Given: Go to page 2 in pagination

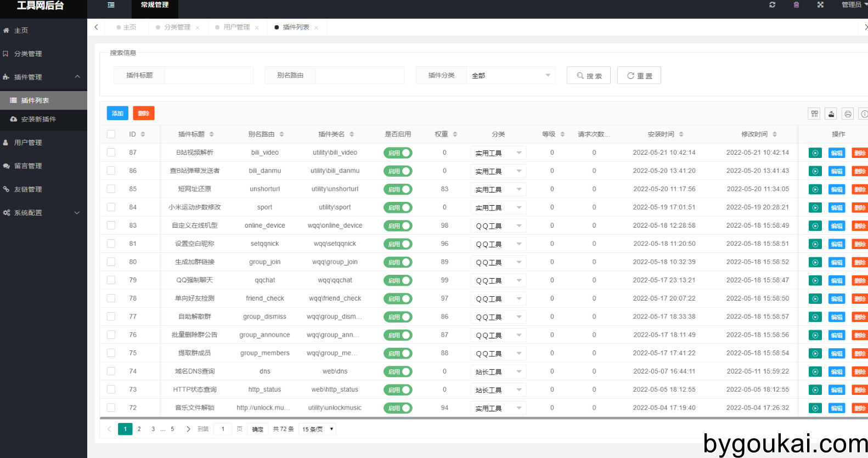Looking at the screenshot, I should point(139,429).
